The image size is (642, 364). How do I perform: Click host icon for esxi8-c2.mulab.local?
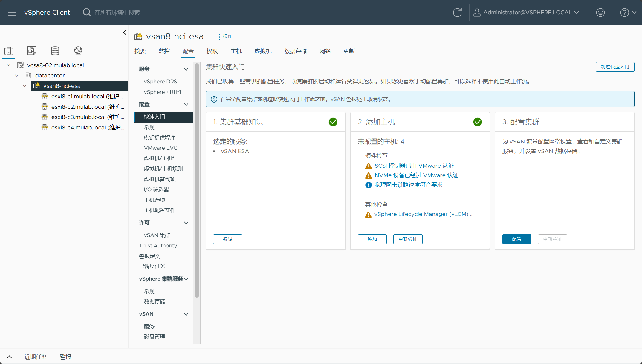[45, 107]
